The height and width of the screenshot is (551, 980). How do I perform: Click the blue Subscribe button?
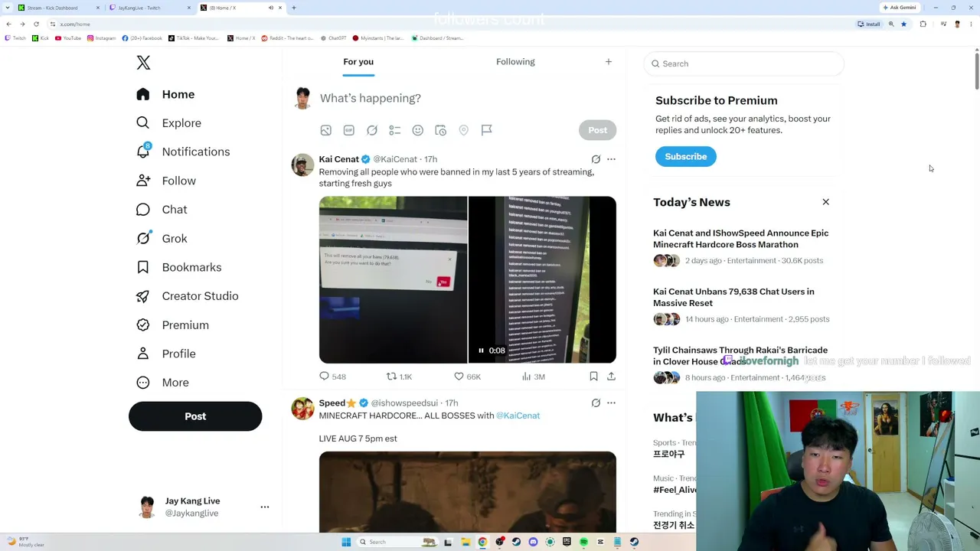(686, 156)
